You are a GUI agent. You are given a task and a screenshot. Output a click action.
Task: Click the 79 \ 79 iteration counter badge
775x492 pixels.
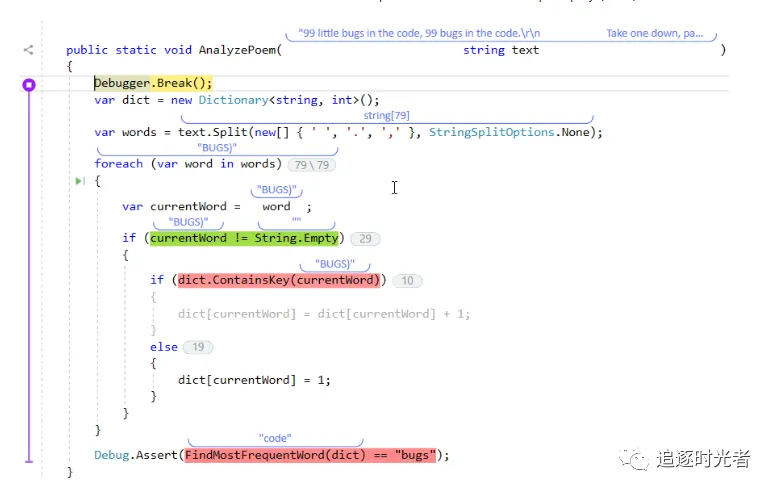311,165
